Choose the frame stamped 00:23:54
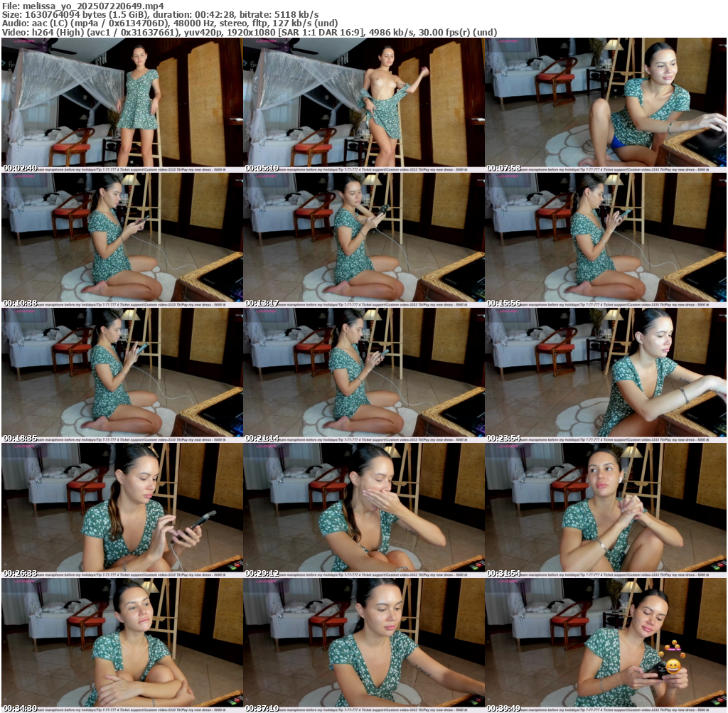The width and height of the screenshot is (728, 713). pyautogui.click(x=606, y=375)
